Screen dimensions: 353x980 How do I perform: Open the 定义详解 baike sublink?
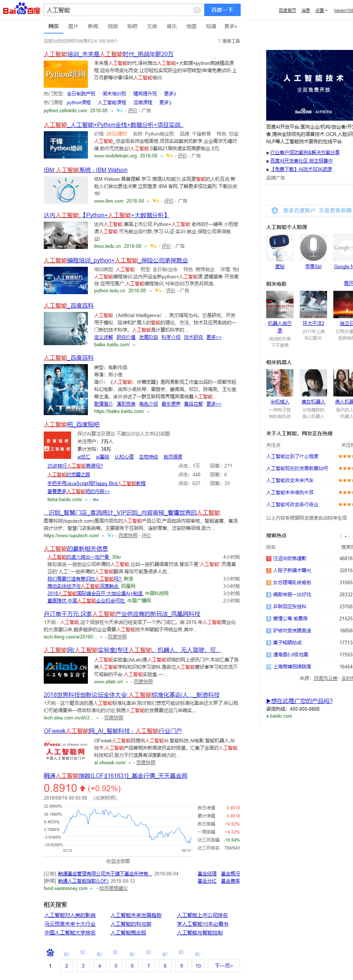(104, 337)
